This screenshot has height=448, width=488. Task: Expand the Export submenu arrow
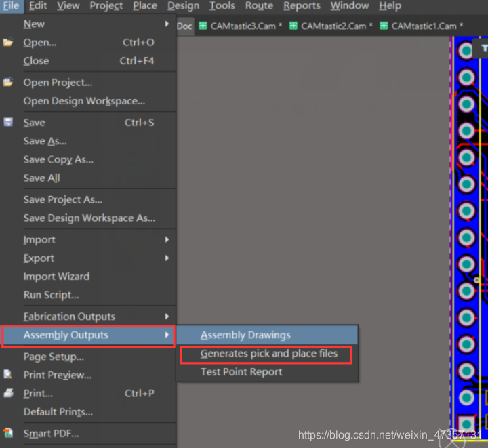tap(167, 258)
